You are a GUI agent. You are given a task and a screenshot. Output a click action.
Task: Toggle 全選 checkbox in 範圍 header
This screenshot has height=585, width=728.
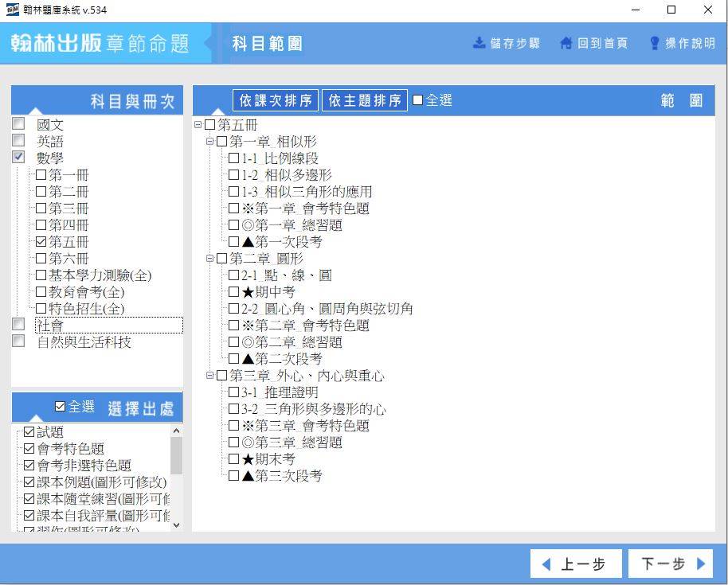pyautogui.click(x=418, y=100)
